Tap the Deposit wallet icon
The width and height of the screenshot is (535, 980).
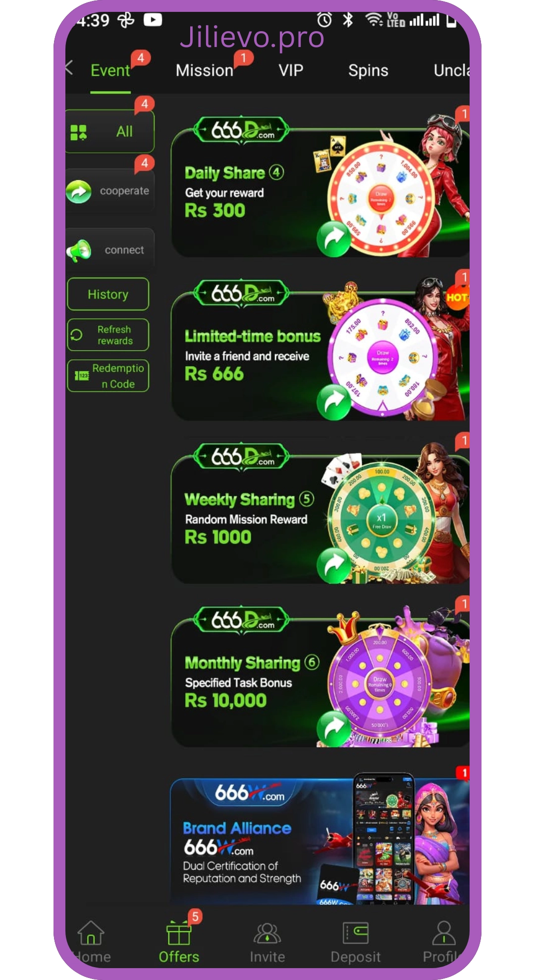356,933
